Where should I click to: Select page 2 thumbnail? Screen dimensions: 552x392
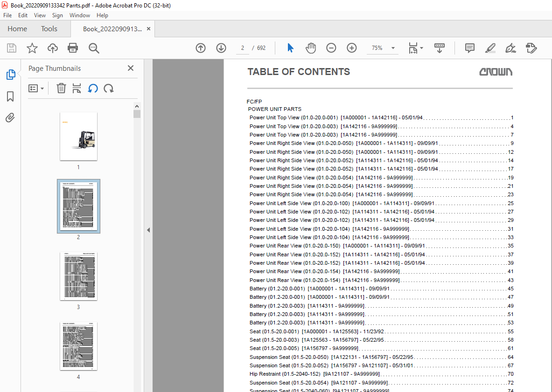pos(78,206)
